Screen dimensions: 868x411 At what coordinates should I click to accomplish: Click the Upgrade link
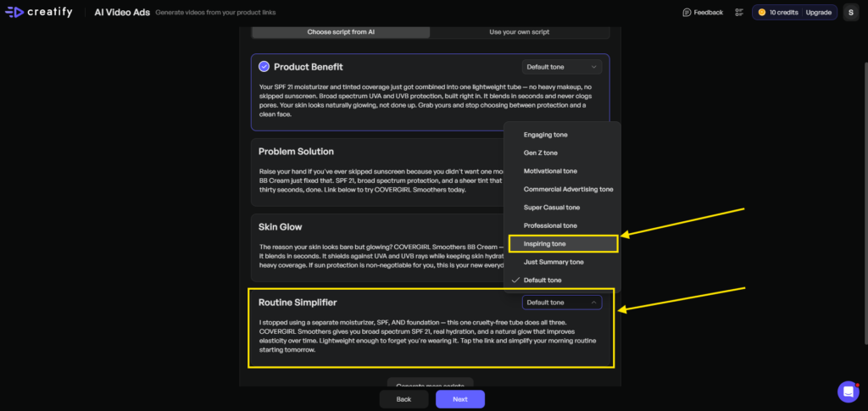pyautogui.click(x=818, y=13)
